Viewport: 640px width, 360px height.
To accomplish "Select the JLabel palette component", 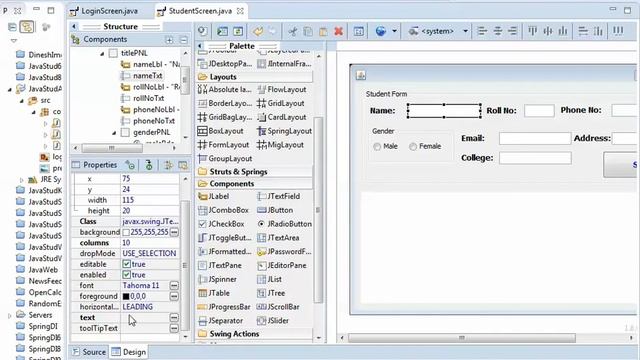I will point(214,196).
